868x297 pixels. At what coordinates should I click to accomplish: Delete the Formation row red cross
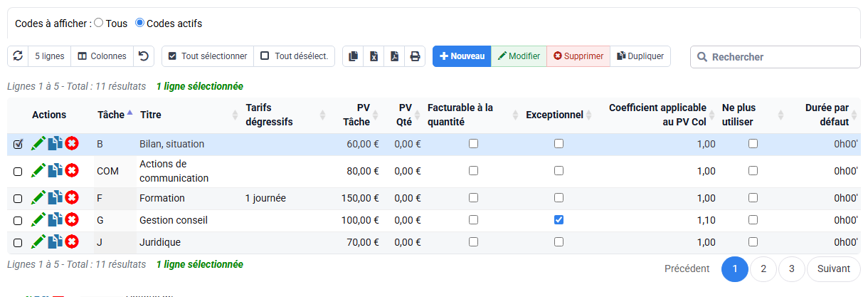tap(72, 198)
